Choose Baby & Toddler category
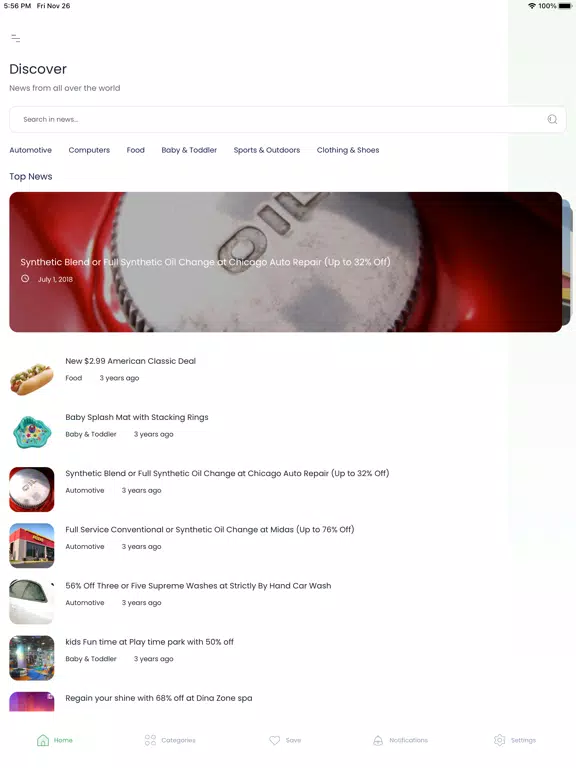The height and width of the screenshot is (768, 576). 189,150
